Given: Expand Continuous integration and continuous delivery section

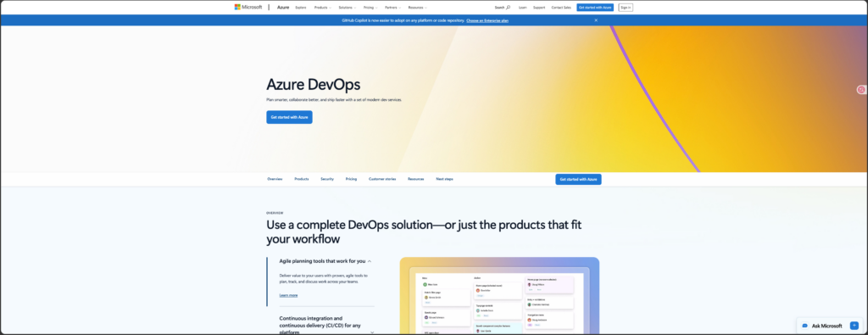Looking at the screenshot, I should tap(326, 326).
